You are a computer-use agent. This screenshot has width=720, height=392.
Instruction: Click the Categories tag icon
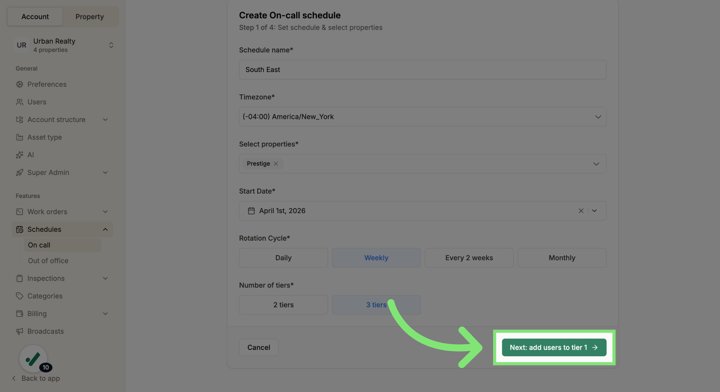click(19, 296)
